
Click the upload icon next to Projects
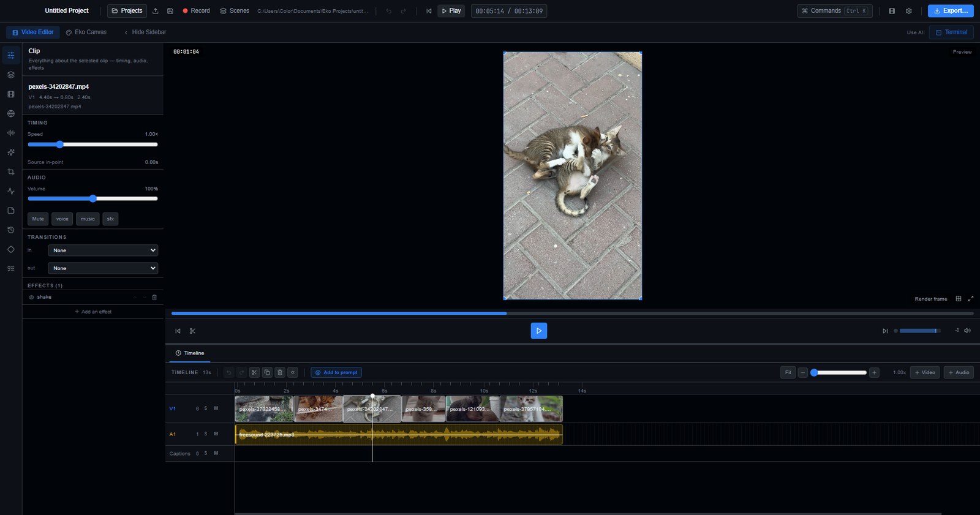(156, 11)
